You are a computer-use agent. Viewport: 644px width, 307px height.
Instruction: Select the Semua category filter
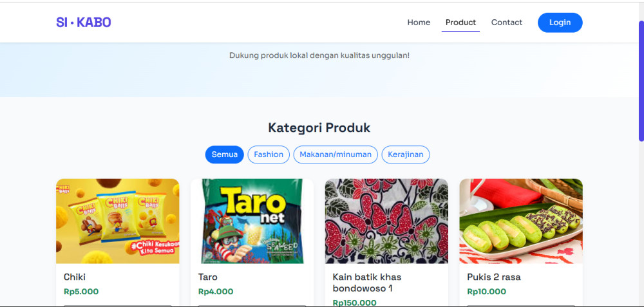pyautogui.click(x=224, y=154)
